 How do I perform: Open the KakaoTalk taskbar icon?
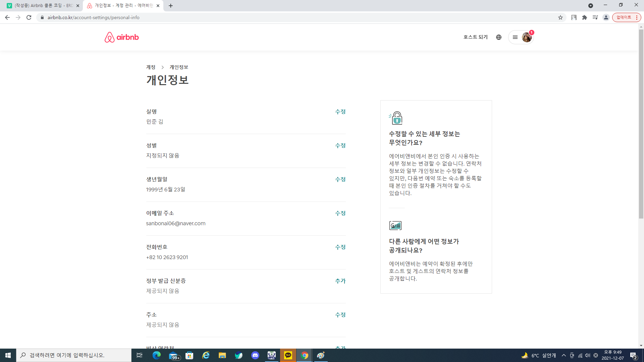pyautogui.click(x=288, y=355)
